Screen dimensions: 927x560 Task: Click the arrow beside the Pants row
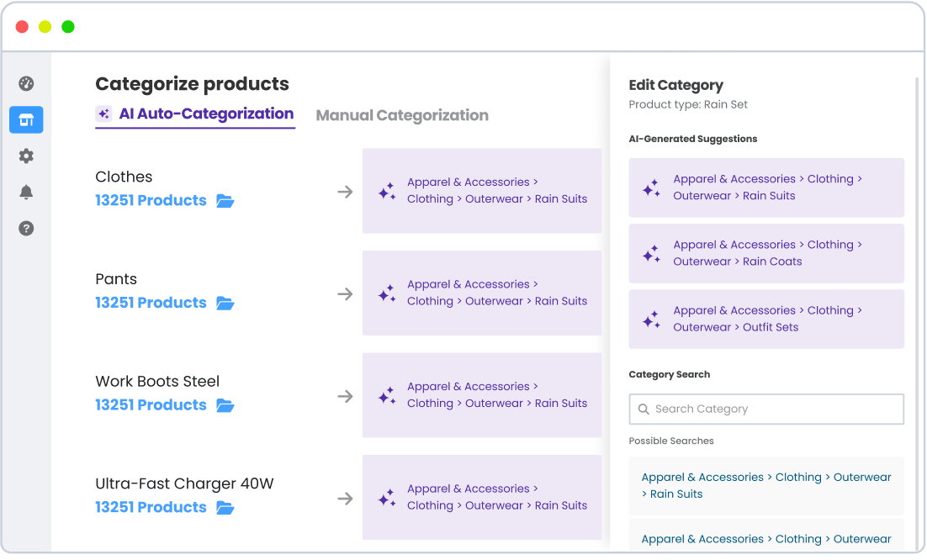345,293
